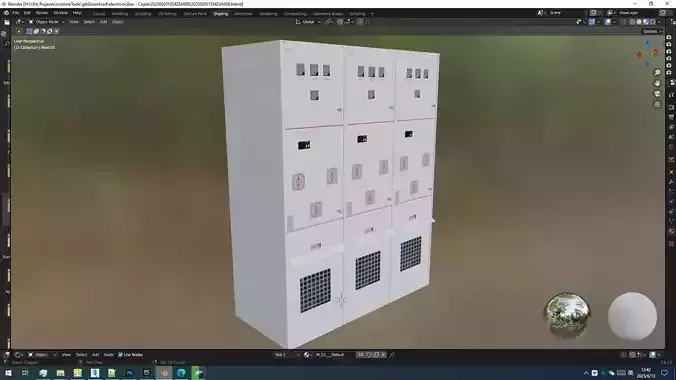Image resolution: width=676 pixels, height=380 pixels.
Task: Add a new workspace with plus button
Action: 372,14
